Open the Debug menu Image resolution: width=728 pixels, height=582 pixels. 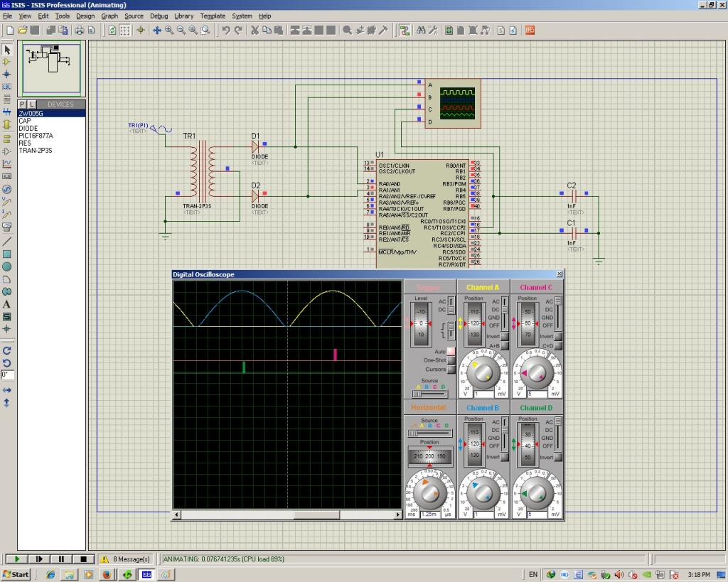pyautogui.click(x=159, y=16)
